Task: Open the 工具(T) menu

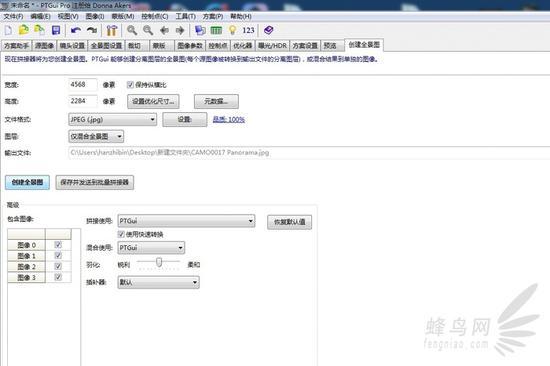Action: [186, 16]
